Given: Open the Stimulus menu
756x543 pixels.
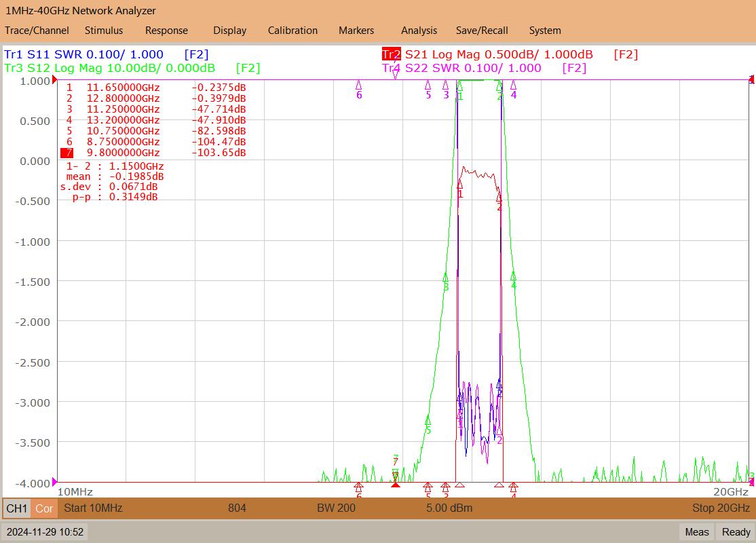Looking at the screenshot, I should pyautogui.click(x=104, y=31).
